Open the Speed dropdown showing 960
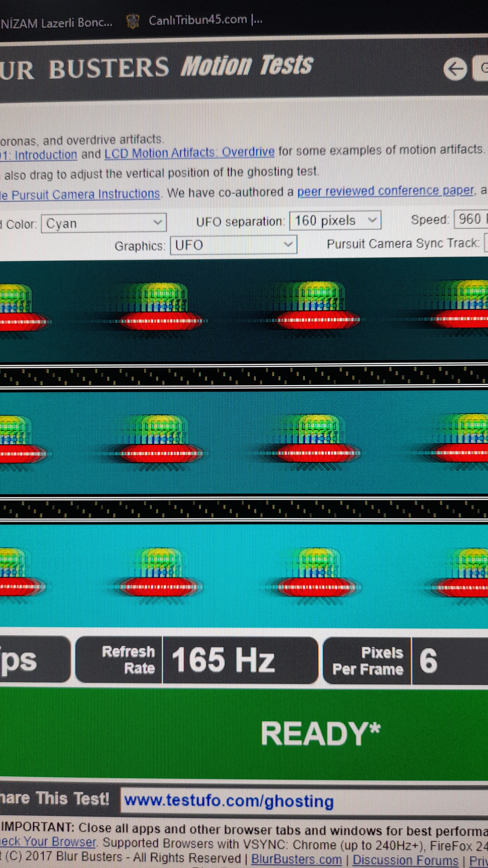488x868 pixels. coord(471,219)
